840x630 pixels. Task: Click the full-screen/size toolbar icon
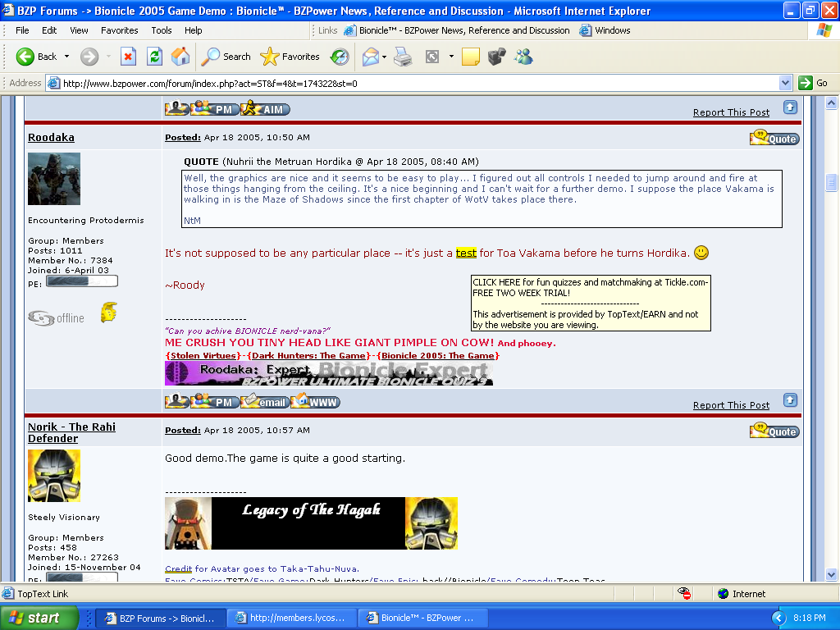click(x=431, y=57)
